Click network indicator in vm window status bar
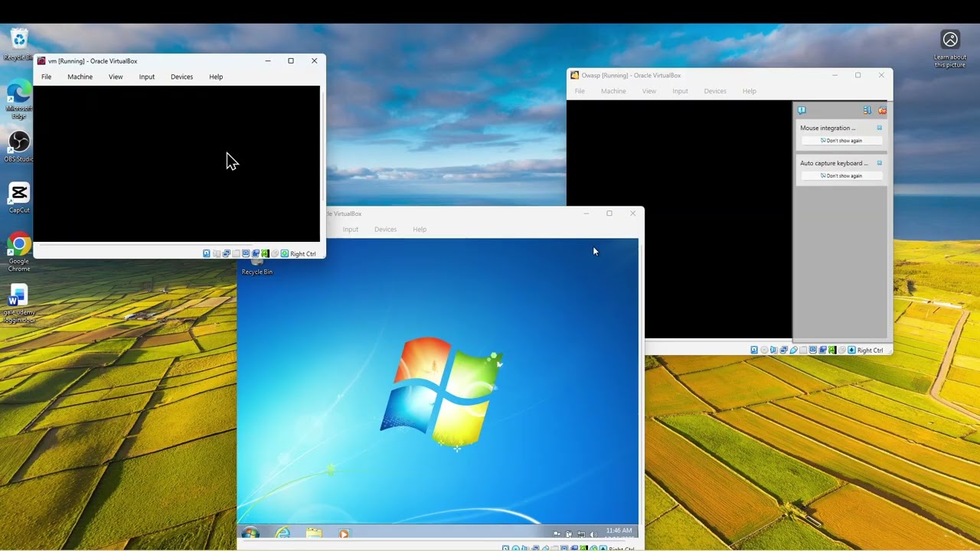Screen dimensions: 980x551 point(227,253)
